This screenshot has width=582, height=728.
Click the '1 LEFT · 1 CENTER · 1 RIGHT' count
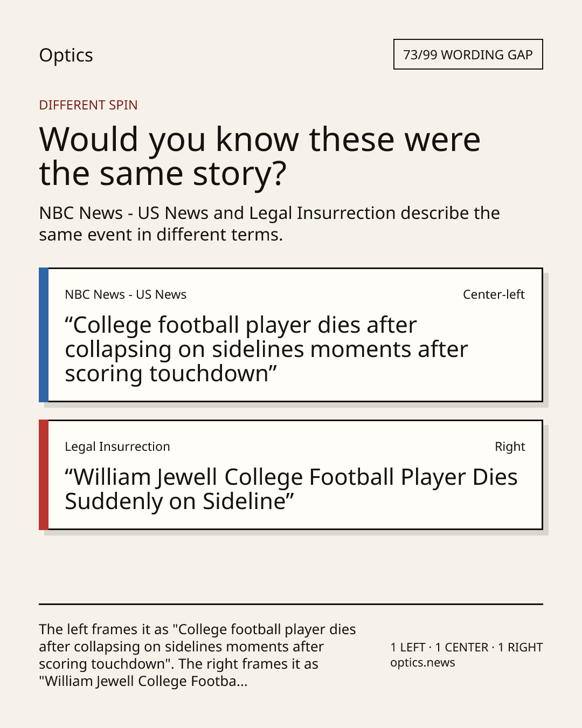tap(467, 647)
